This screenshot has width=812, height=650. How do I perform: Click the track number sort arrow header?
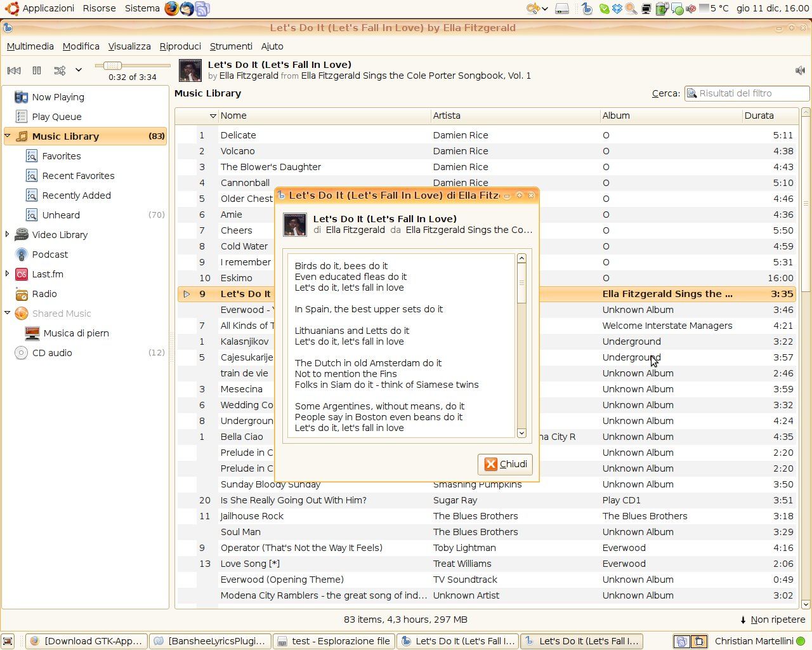pos(213,116)
